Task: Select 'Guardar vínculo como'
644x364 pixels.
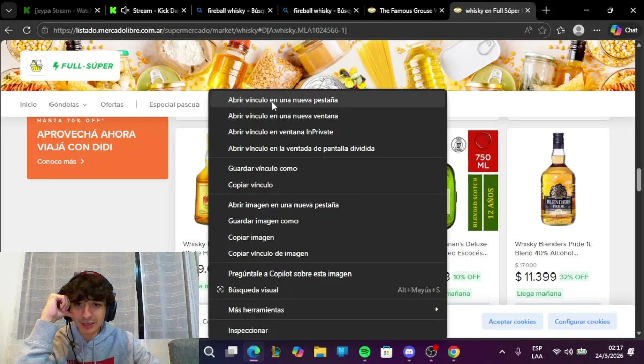Action: (327, 168)
